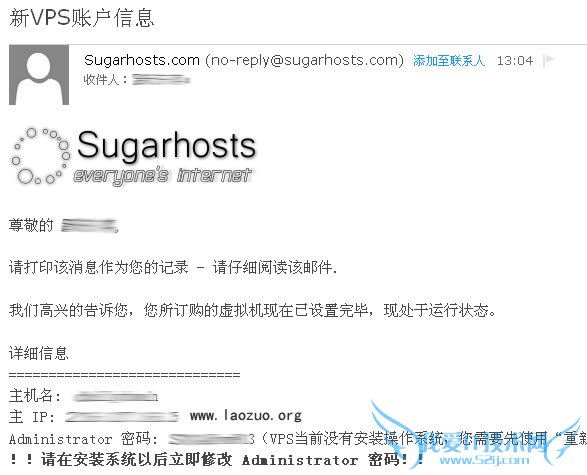The width and height of the screenshot is (587, 475).
Task: Click the Sugarhosts circular dots logo
Action: 40,156
